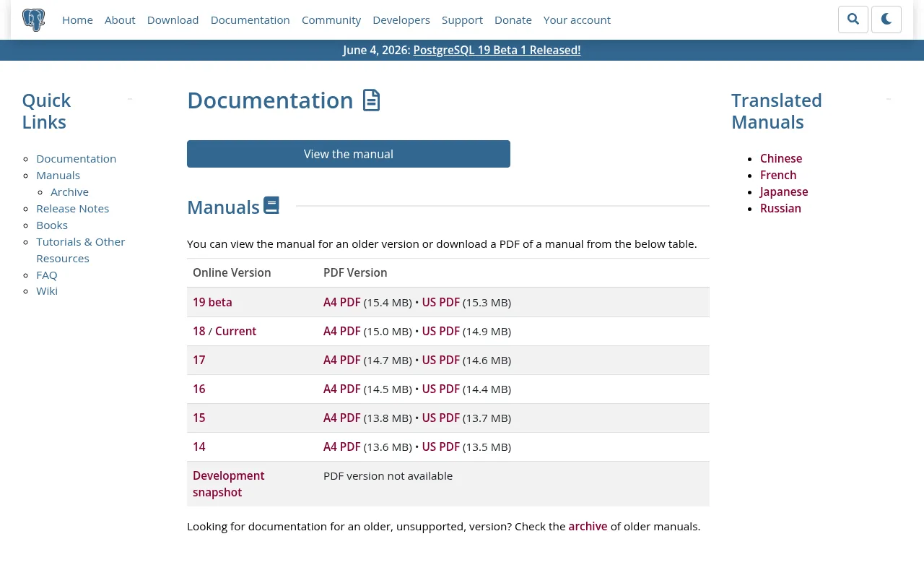Open the Russian translated manual
924x578 pixels.
click(x=780, y=209)
